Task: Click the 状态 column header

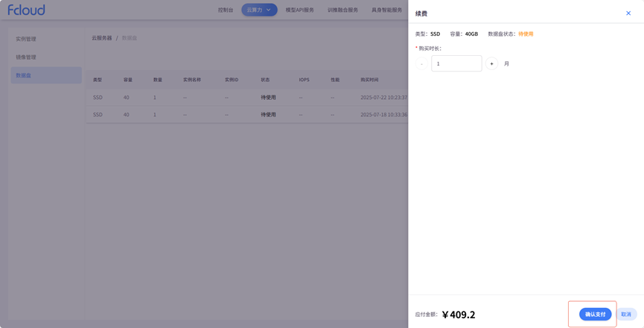Action: [265, 80]
